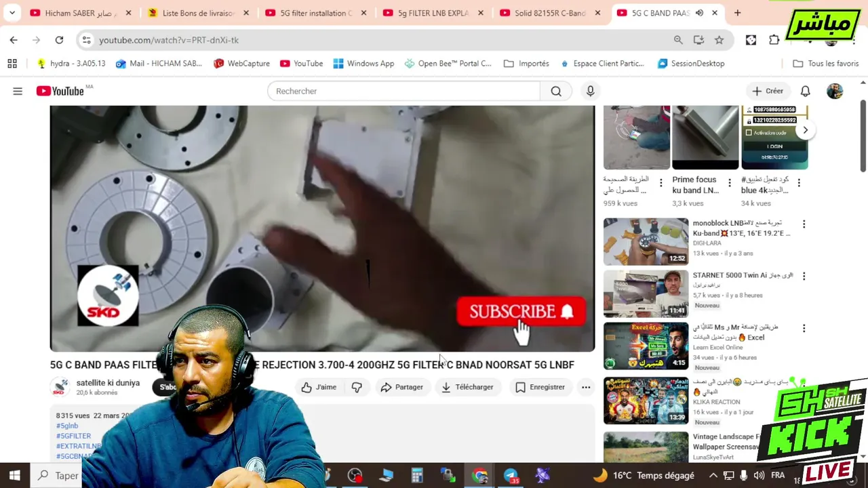This screenshot has height=488, width=868.
Task: Click the page vertical scrollbar
Action: tap(863, 136)
